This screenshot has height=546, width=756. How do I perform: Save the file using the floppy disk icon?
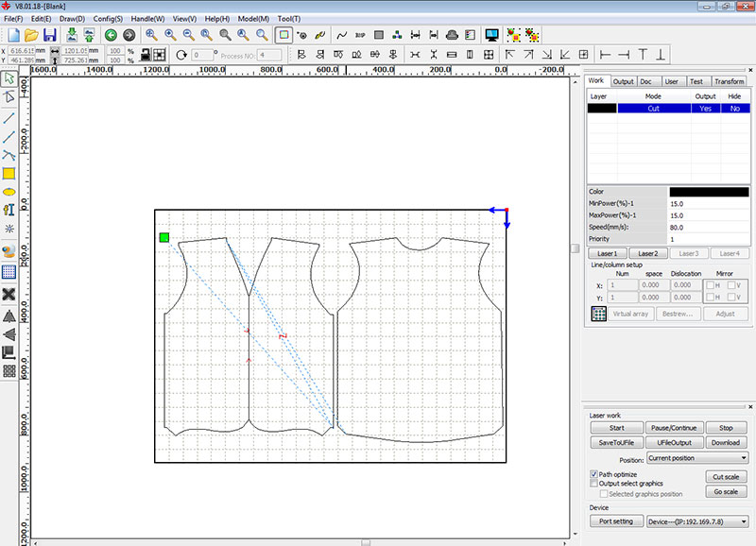(50, 35)
